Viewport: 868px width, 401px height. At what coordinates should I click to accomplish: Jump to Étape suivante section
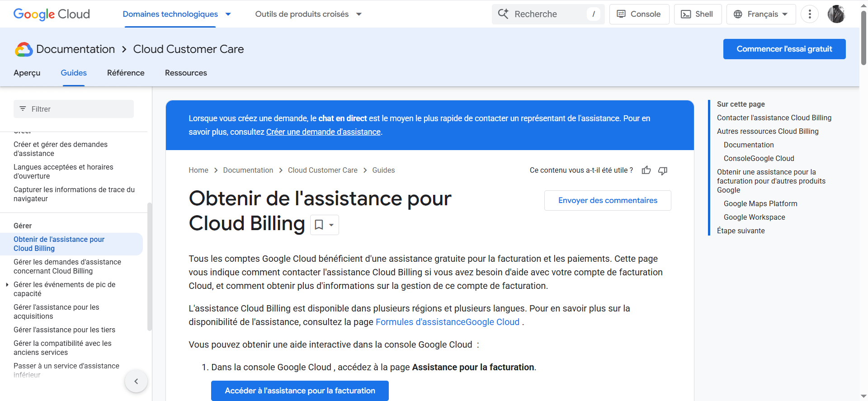click(741, 231)
